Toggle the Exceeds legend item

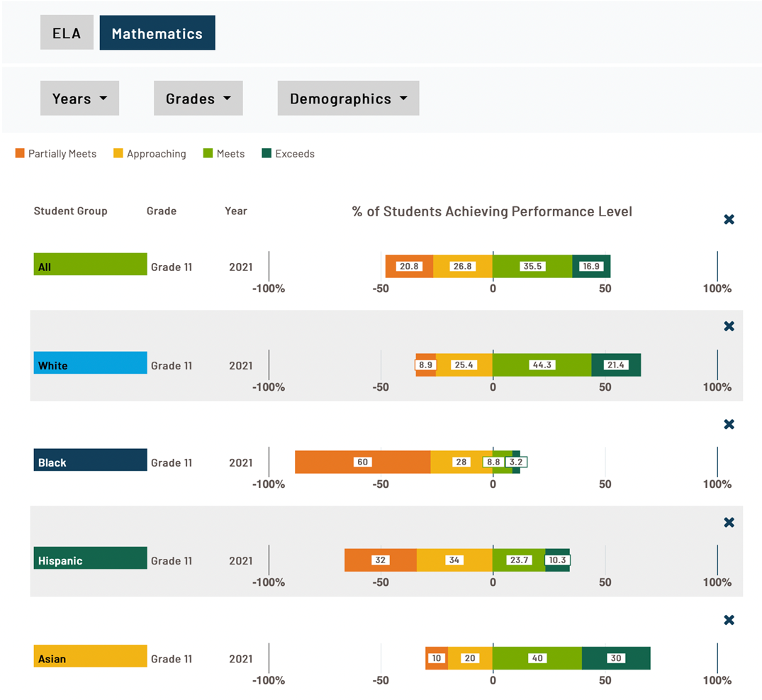coord(288,153)
